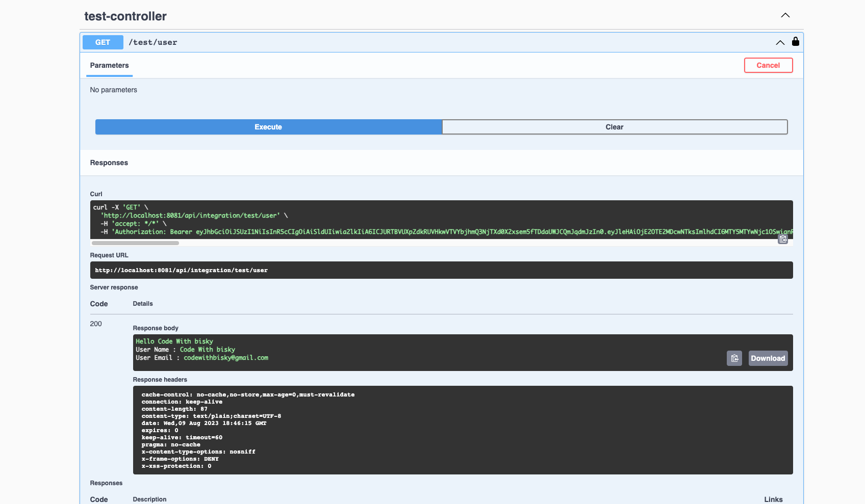The height and width of the screenshot is (504, 865).
Task: Click the Clear button
Action: pos(615,127)
